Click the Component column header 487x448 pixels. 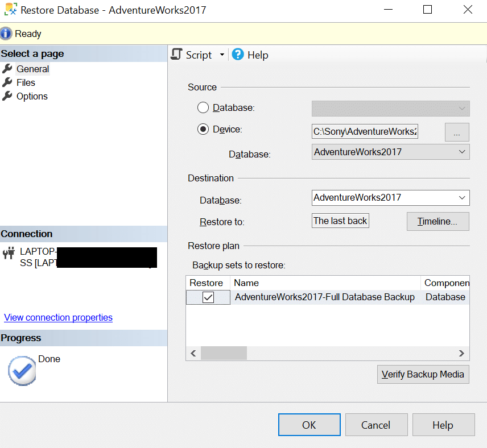[x=445, y=283]
